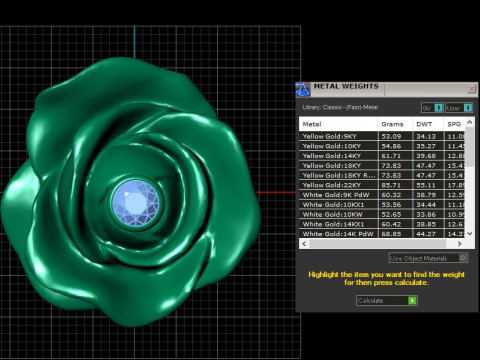Click the horizontal scrollbar thumb of table
This screenshot has width=480, height=360.
coord(378,244)
